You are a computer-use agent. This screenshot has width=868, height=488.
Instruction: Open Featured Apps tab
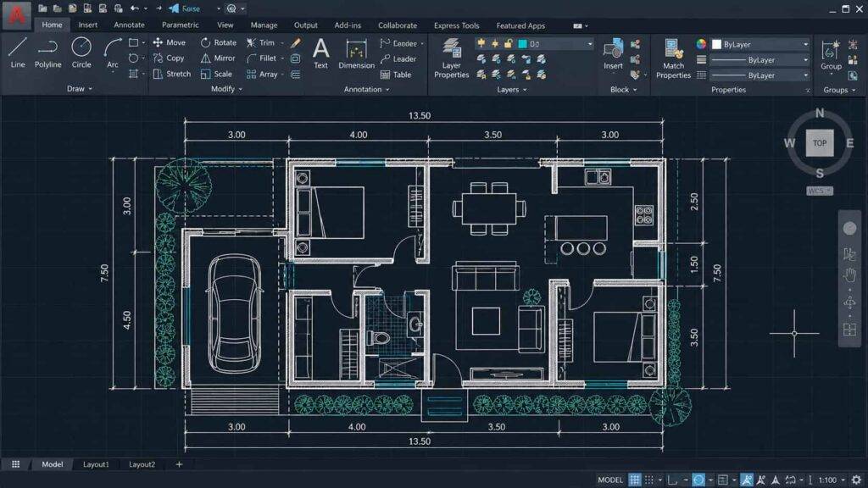point(520,25)
